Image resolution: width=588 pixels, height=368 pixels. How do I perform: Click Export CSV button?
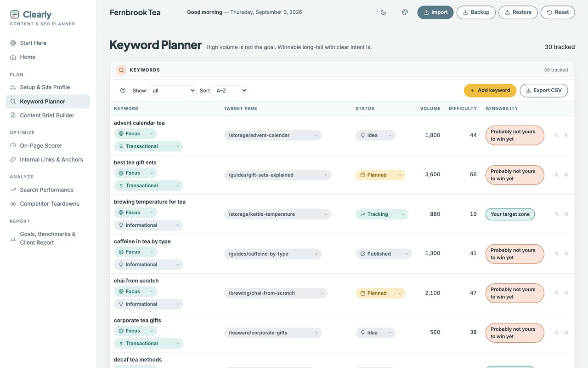click(544, 91)
